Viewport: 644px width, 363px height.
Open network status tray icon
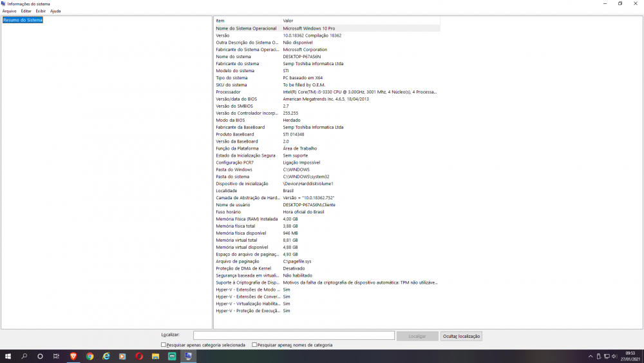tap(606, 357)
